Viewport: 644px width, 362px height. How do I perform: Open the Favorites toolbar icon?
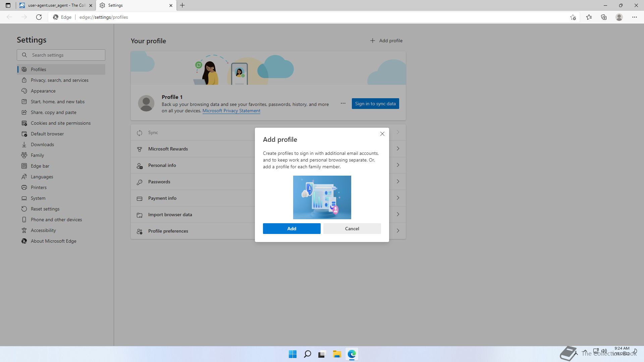click(x=589, y=17)
